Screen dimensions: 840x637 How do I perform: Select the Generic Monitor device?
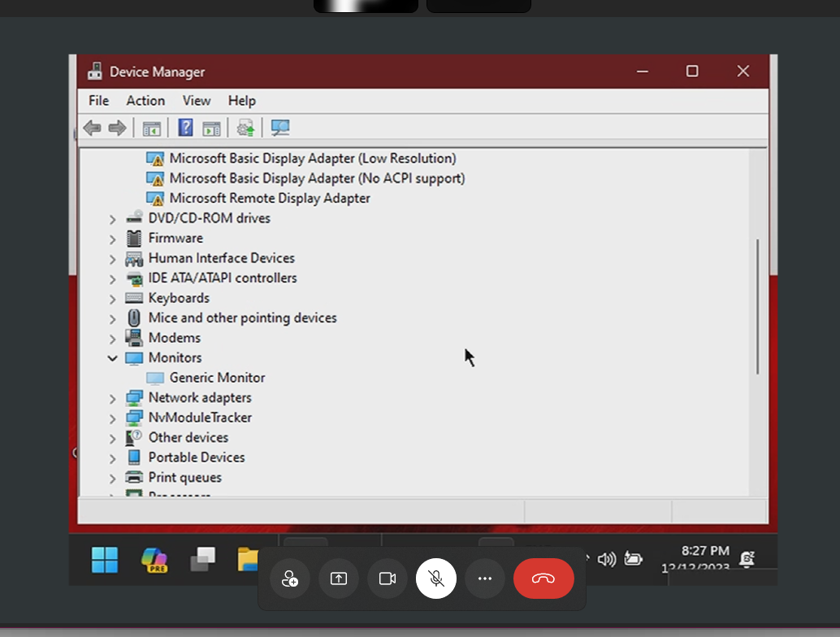click(217, 378)
